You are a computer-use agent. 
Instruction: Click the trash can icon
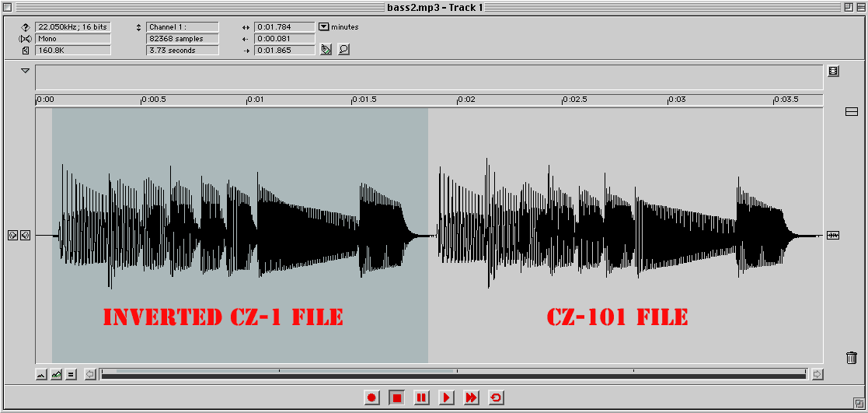[x=852, y=358]
